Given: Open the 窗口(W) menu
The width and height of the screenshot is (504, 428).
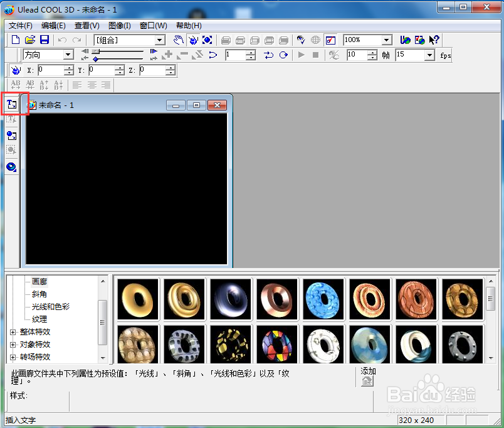Looking at the screenshot, I should point(154,26).
